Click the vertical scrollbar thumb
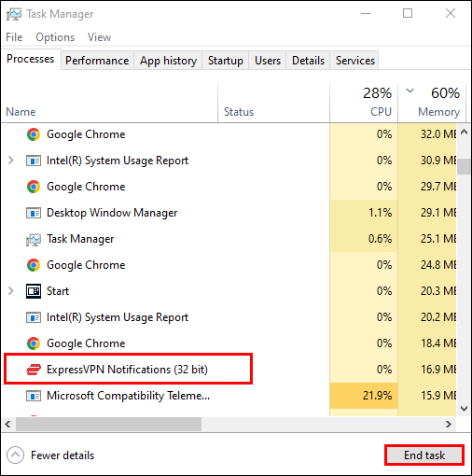Viewport: 472px width, 476px height. 464,167
